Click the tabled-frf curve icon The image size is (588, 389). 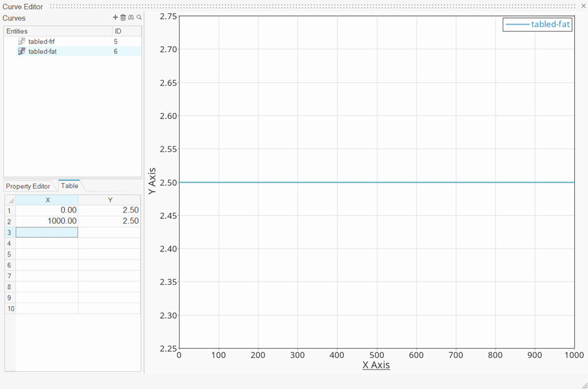pyautogui.click(x=22, y=41)
